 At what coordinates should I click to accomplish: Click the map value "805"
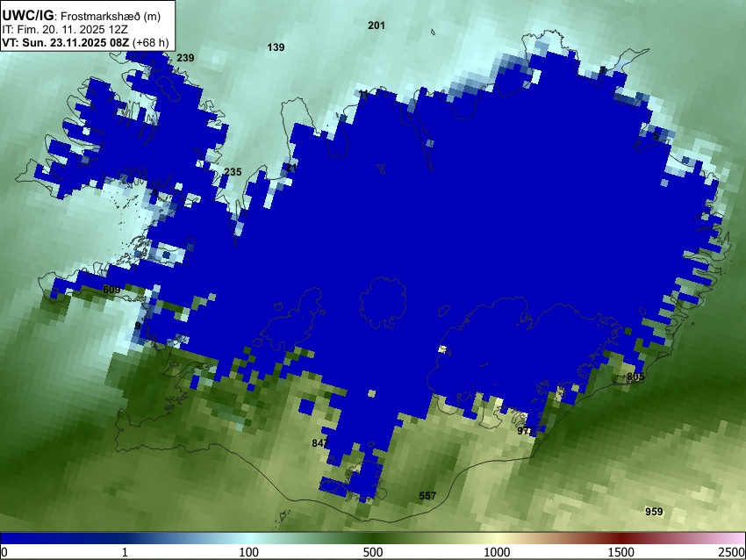[635, 377]
